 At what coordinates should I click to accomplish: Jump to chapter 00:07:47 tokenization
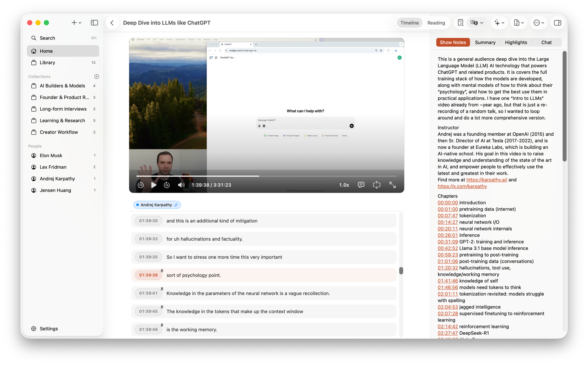point(448,216)
